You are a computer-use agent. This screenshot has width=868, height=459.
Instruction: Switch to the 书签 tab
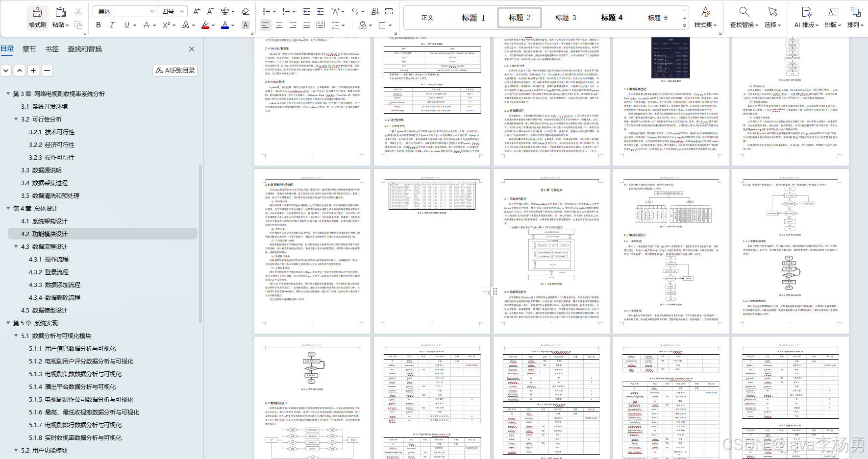click(x=52, y=49)
